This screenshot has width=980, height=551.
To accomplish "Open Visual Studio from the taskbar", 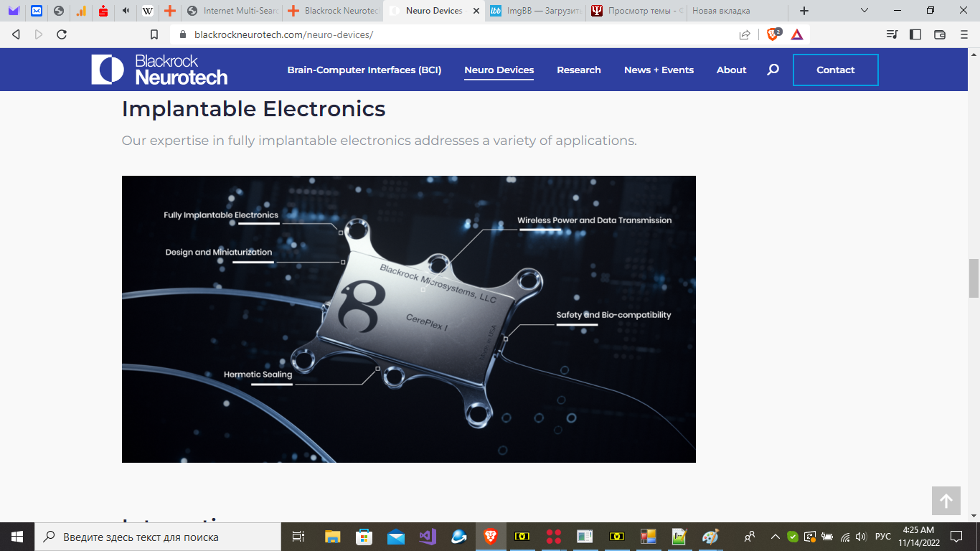I will point(428,537).
